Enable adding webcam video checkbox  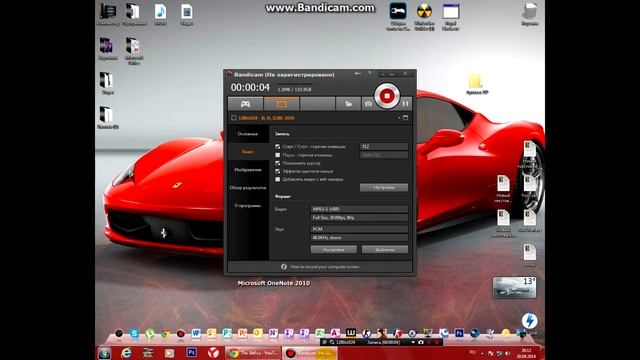(x=278, y=179)
